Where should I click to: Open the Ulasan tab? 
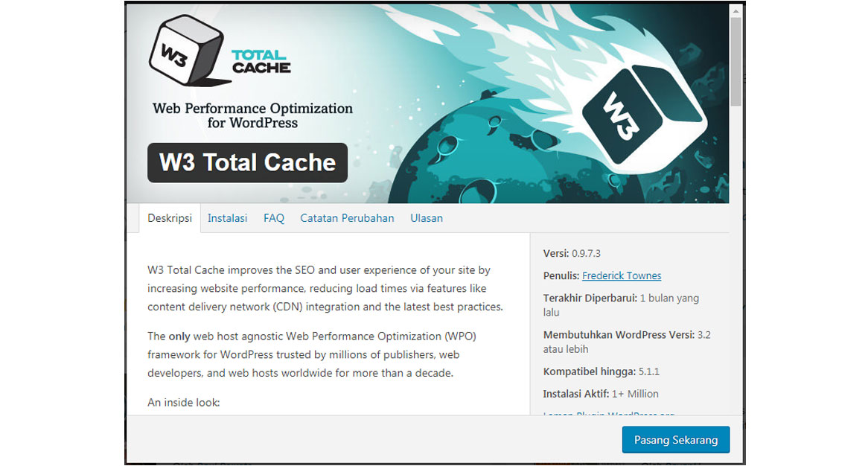[x=426, y=218]
